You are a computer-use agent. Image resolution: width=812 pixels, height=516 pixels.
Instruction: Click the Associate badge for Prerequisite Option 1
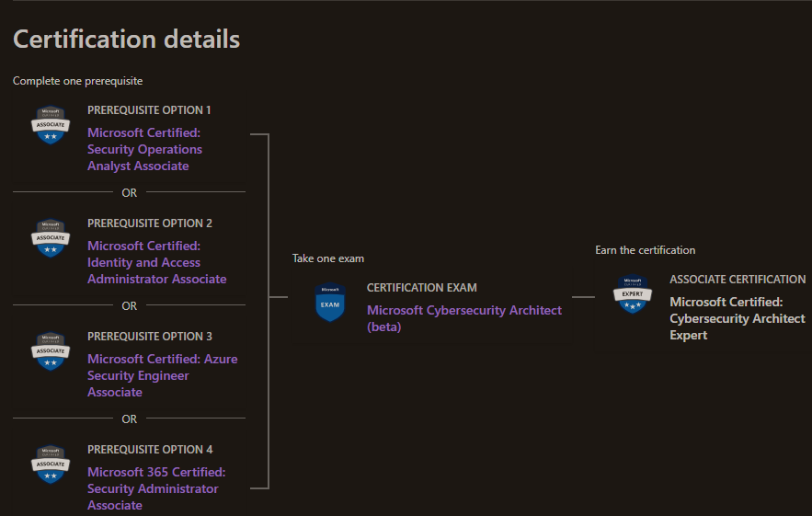51,125
